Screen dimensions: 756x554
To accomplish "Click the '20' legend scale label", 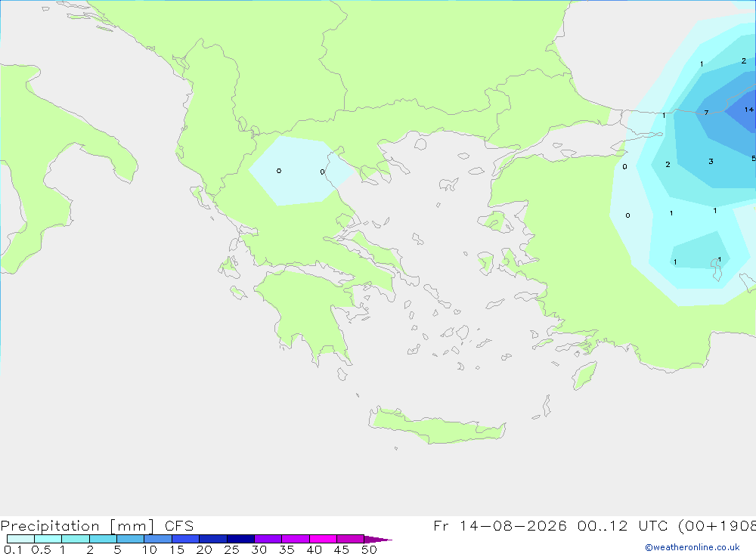I will point(204,549).
